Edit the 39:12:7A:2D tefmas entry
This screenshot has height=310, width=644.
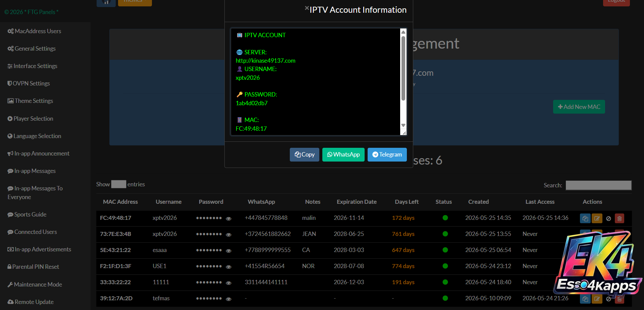[x=597, y=299]
